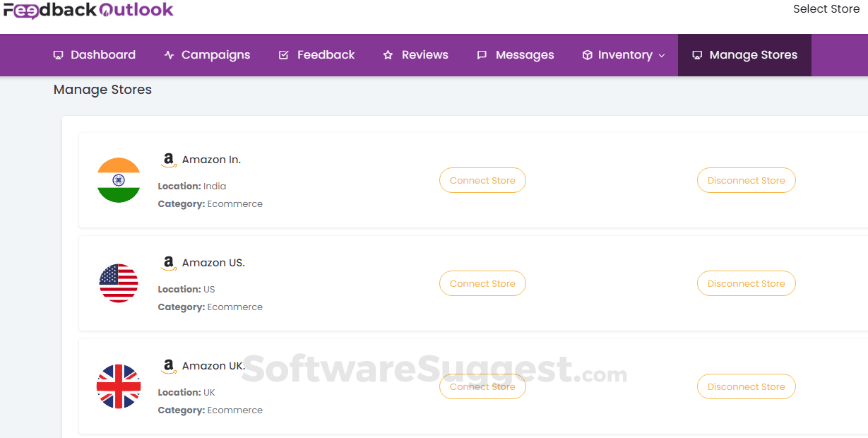Open the Reviews menu item
Viewport: 868px width, 438px height.
coord(415,54)
